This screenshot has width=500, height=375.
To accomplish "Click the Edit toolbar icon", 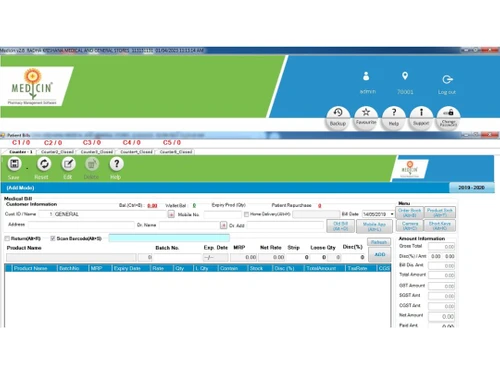I will click(x=68, y=164).
